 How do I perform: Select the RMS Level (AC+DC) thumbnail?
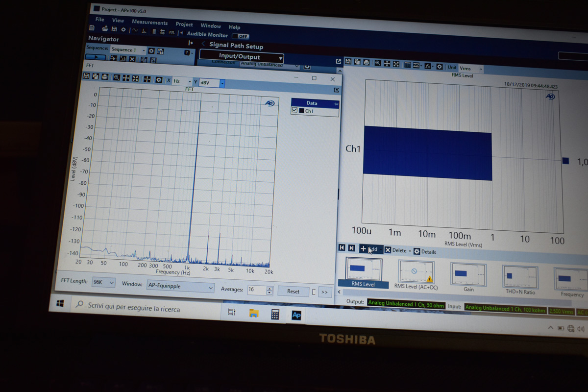coord(416,275)
